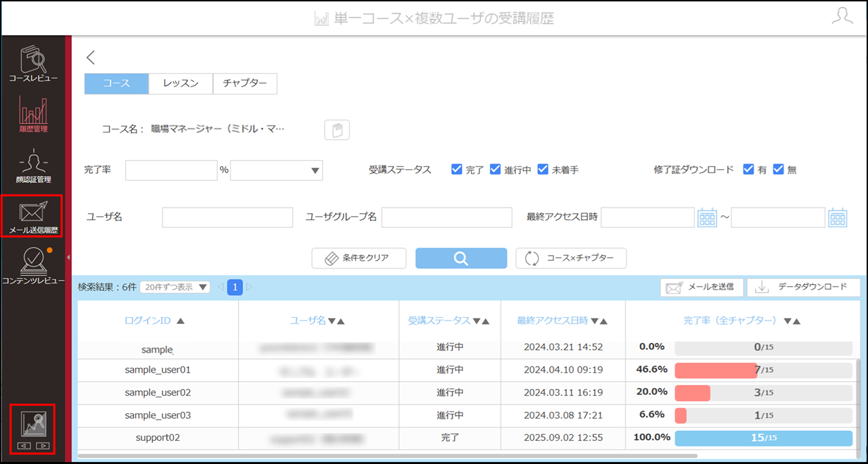The height and width of the screenshot is (464, 868).
Task: Uncheck the 進行中 status checkbox
Action: (x=495, y=170)
